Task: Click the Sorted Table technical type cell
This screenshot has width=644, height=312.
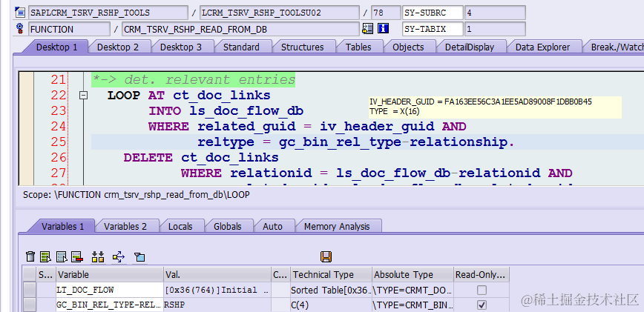Action: pyautogui.click(x=331, y=291)
